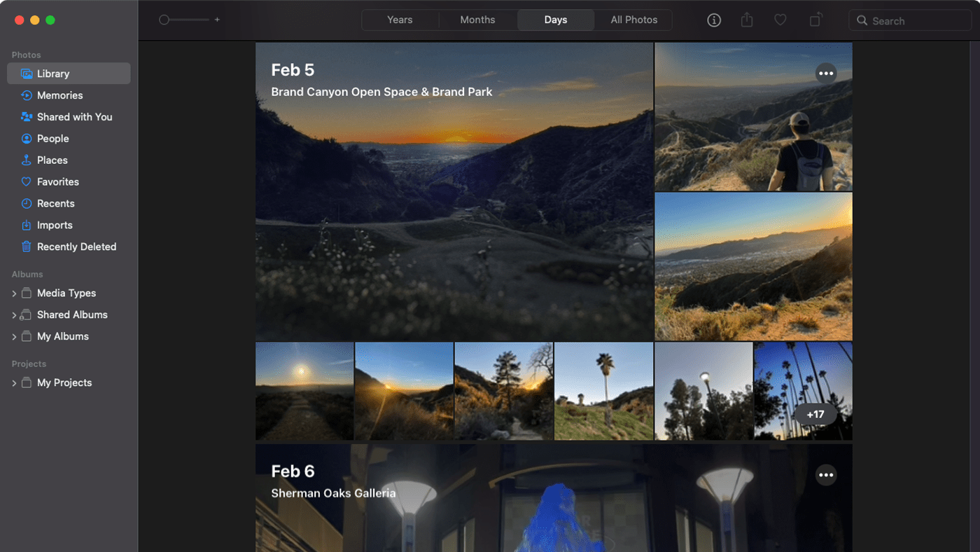Click the zoom slider in the toolbar

coord(188,20)
